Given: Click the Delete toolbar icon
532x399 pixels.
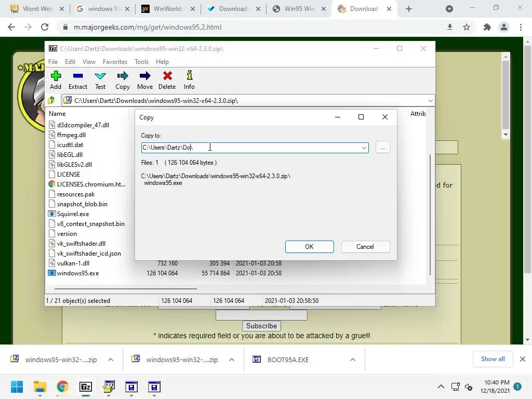Looking at the screenshot, I should point(167,80).
